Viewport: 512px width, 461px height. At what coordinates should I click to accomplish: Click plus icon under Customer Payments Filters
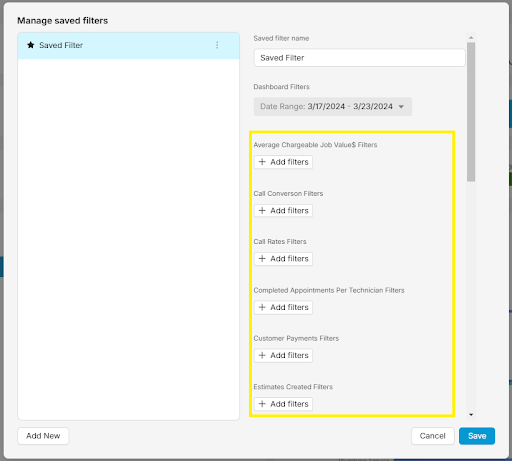[x=262, y=355]
